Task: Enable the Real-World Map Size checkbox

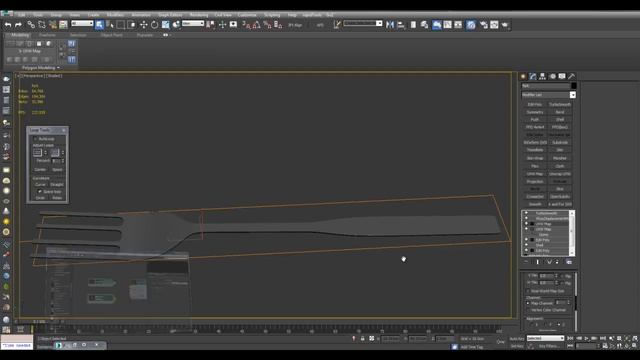Action: click(x=528, y=291)
